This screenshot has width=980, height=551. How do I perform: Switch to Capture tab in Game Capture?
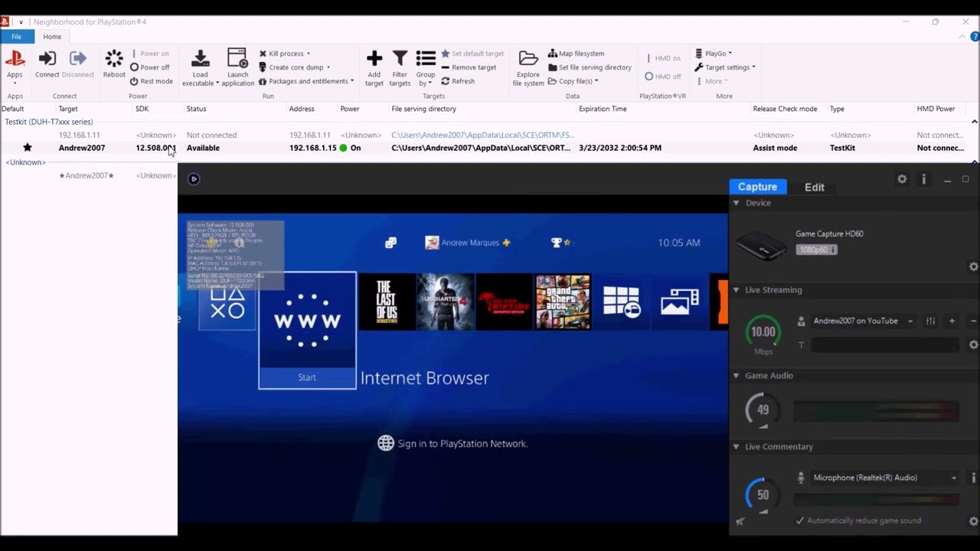pyautogui.click(x=757, y=187)
